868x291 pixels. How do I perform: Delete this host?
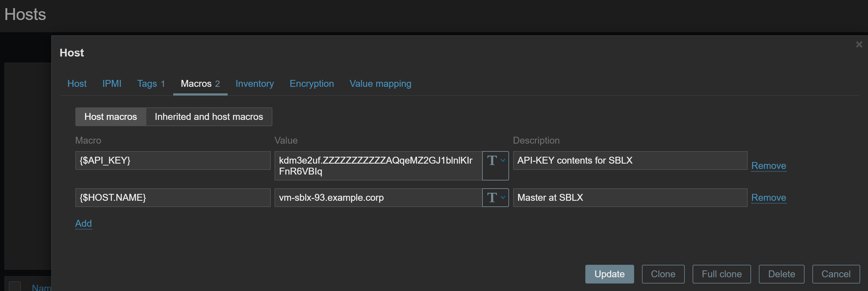(781, 274)
